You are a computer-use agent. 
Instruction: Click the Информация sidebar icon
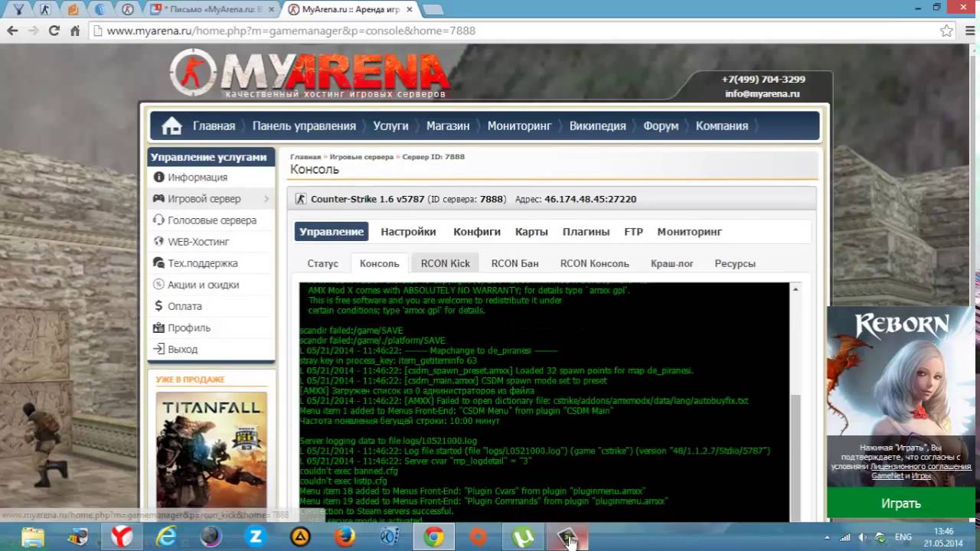click(158, 177)
